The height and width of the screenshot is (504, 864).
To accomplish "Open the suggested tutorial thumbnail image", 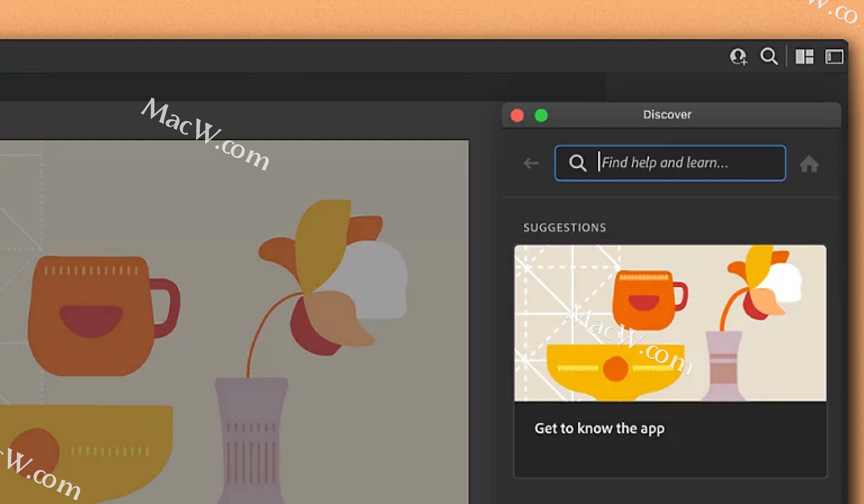I will (x=670, y=323).
